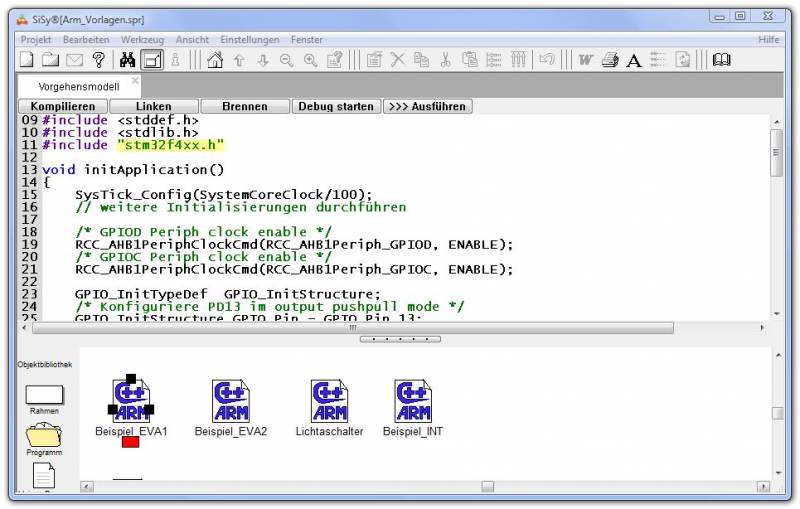Click the X delete toolbar icon
800x509 pixels.
coord(397,60)
